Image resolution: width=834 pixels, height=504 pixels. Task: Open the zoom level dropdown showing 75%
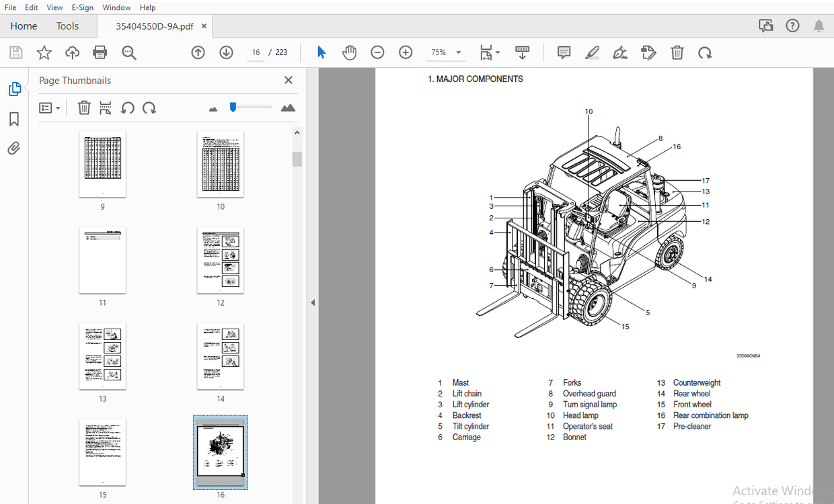pos(445,52)
